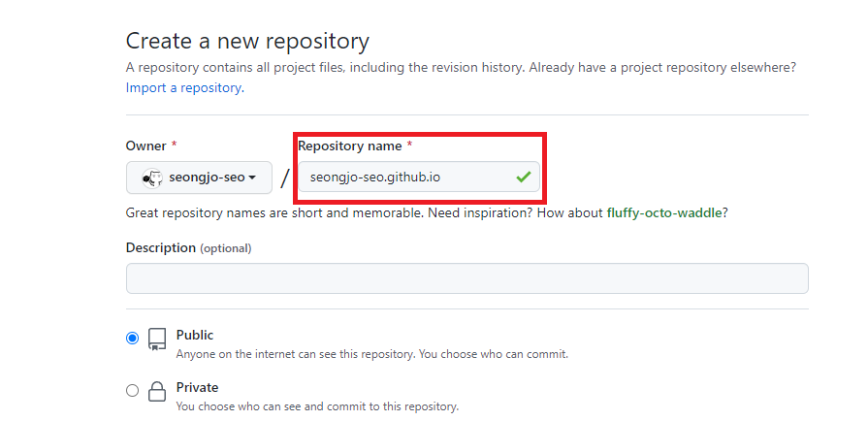Click the 'Public' option label
This screenshot has width=868, height=421.
coord(195,335)
